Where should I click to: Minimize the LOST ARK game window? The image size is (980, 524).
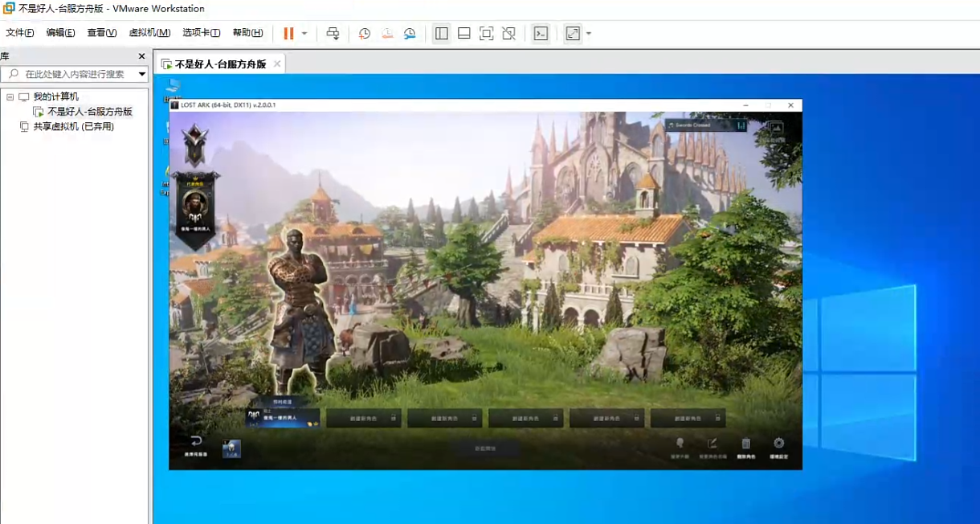tap(745, 105)
